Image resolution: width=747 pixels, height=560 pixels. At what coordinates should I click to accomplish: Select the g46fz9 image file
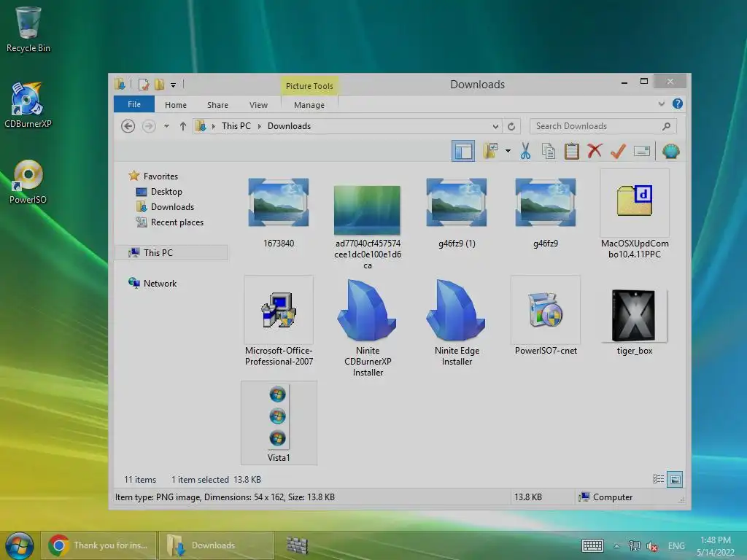pos(546,212)
